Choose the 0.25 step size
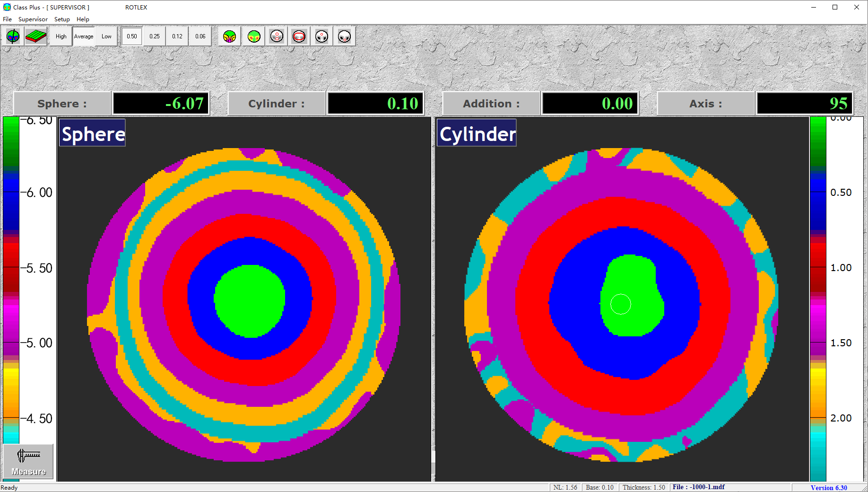Image resolution: width=868 pixels, height=492 pixels. tap(155, 36)
